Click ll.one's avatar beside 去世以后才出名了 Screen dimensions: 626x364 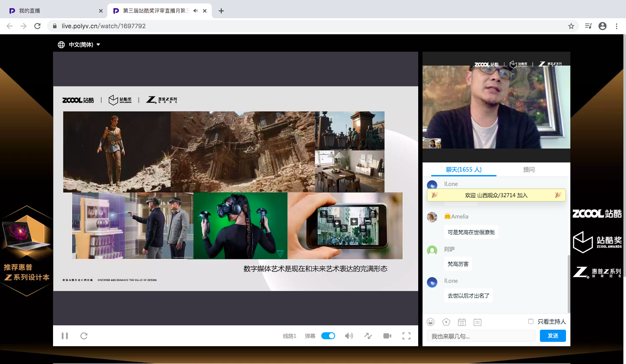coord(432,282)
